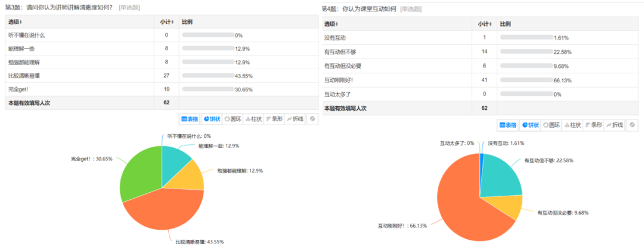Image resolution: width=644 pixels, height=247 pixels.
Task: Click the 没有互动 table row label
Action: 335,38
